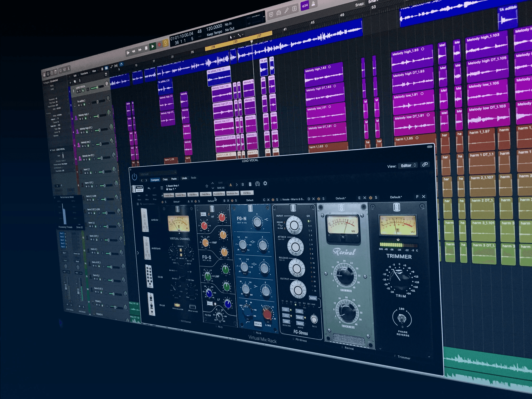Flip the Trimmer Phase Reverse switch
This screenshot has height=399, width=532.
click(402, 318)
